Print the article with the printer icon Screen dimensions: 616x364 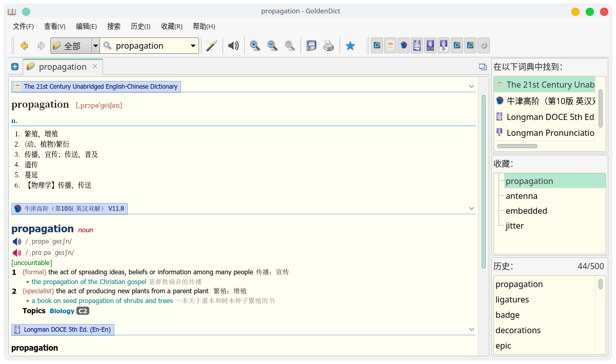(x=329, y=46)
